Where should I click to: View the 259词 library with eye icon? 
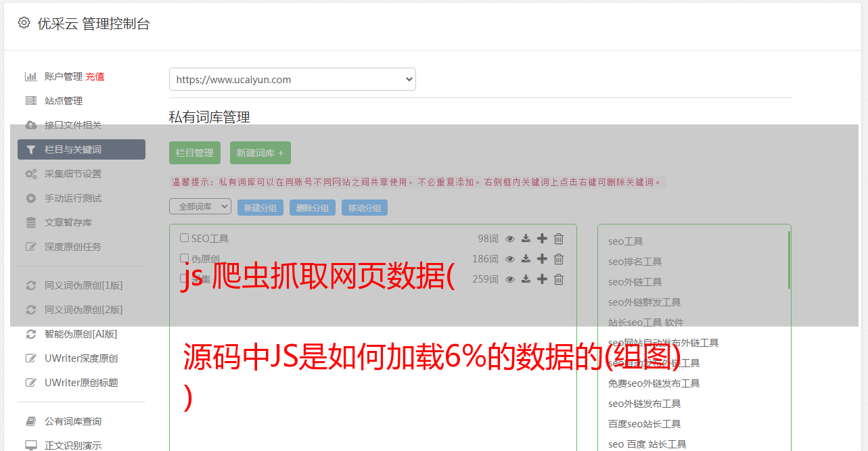510,279
